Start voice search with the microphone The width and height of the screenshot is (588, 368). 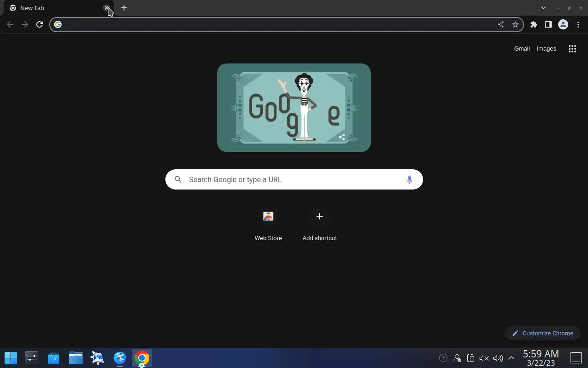[x=409, y=179]
